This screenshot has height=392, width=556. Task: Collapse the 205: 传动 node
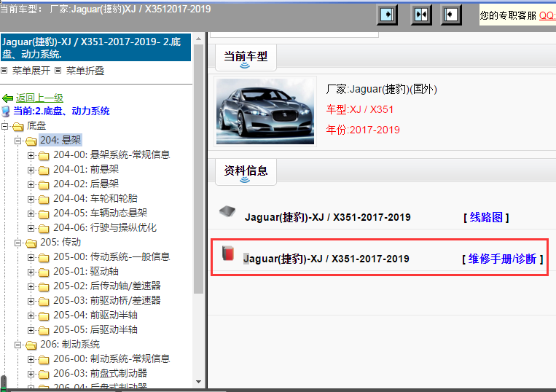coord(17,243)
